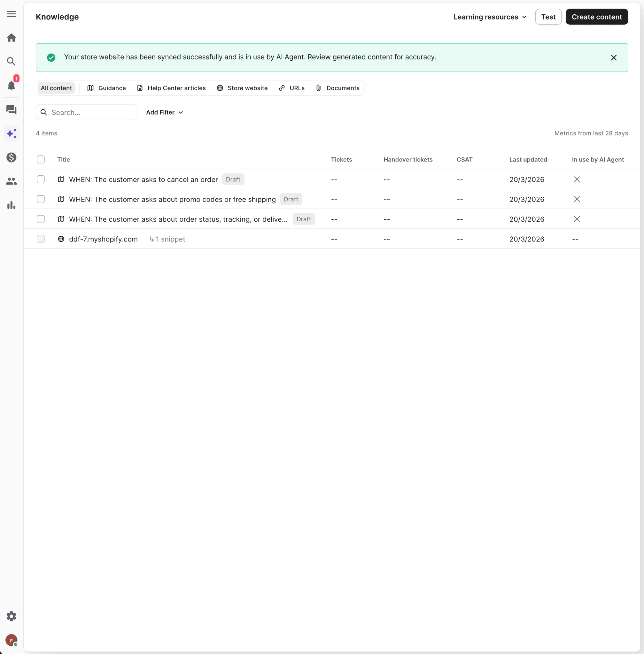Expand the 1 snippet under ddf-7.myshopify.com
This screenshot has width=644, height=654.
click(x=167, y=239)
